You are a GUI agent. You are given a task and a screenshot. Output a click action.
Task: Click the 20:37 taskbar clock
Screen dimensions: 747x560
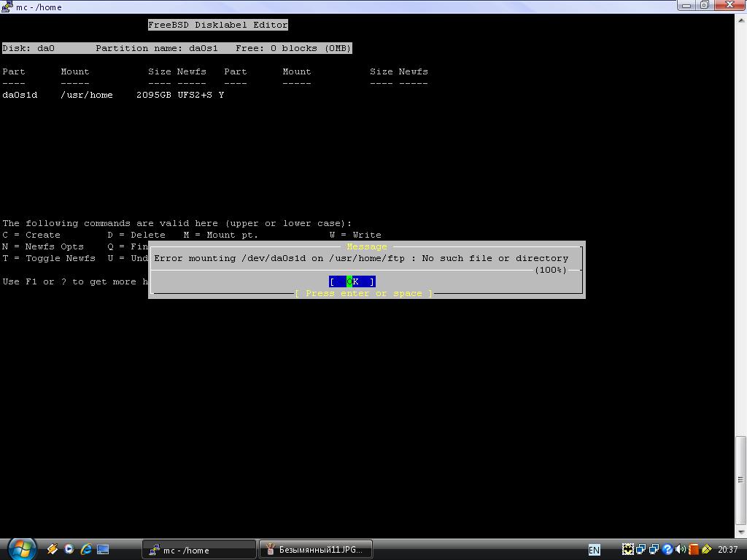tap(727, 550)
